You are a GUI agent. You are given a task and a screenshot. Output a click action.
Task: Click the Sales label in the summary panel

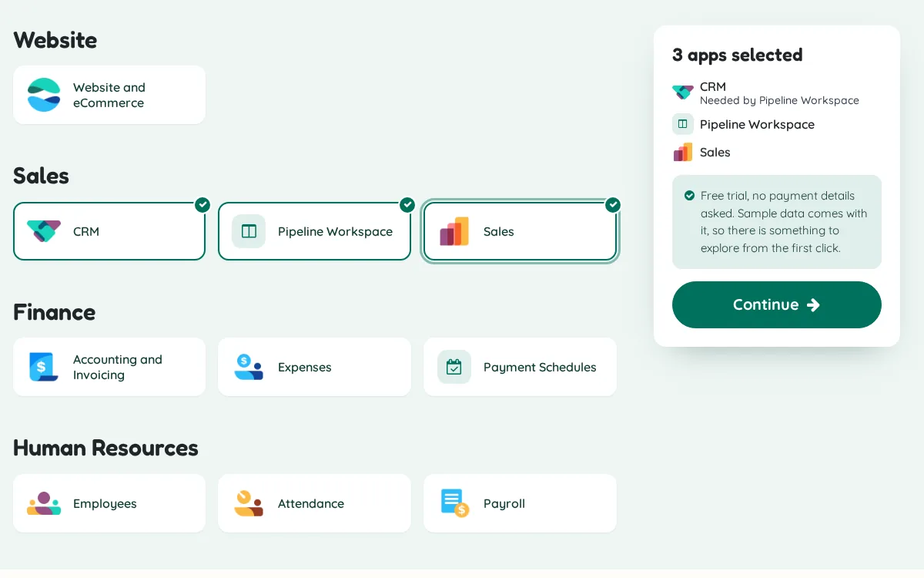[x=715, y=152]
